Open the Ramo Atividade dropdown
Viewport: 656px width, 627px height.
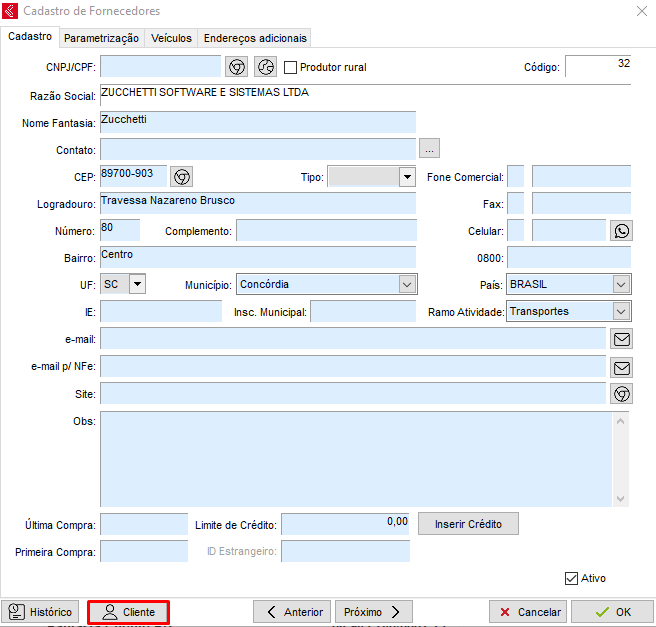(621, 312)
